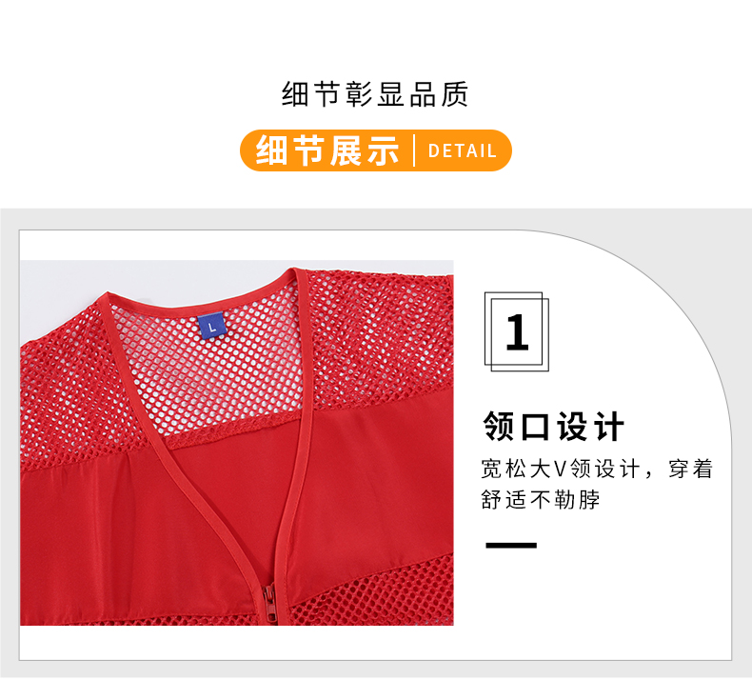The height and width of the screenshot is (700, 752).
Task: Open the red mesh vest photo
Action: pyautogui.click(x=237, y=443)
